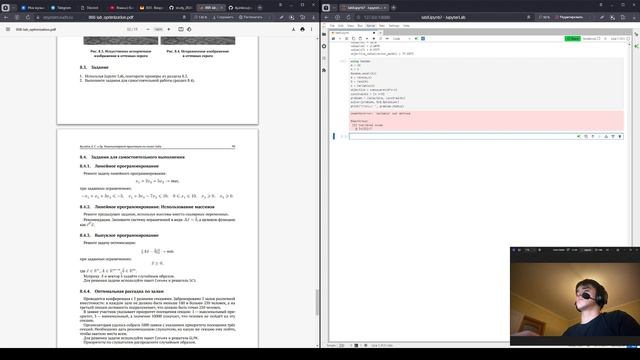Open JupyterLab Kernel menu
The width and height of the screenshot is (640, 360).
click(x=371, y=26)
